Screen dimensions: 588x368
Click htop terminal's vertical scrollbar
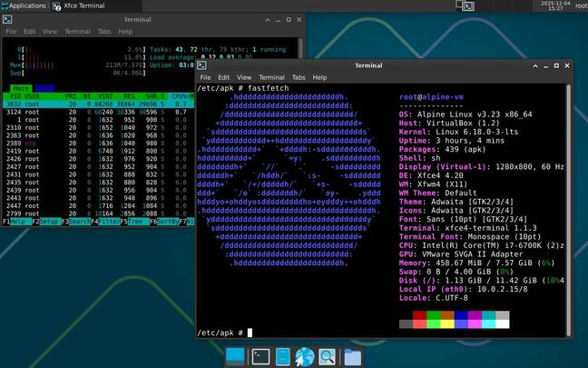[x=300, y=47]
